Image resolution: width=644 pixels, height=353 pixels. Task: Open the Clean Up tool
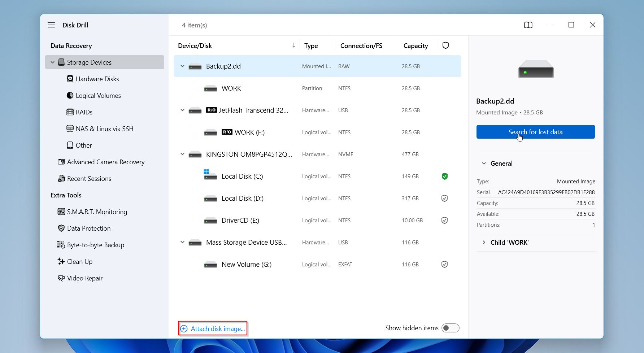pos(75,261)
